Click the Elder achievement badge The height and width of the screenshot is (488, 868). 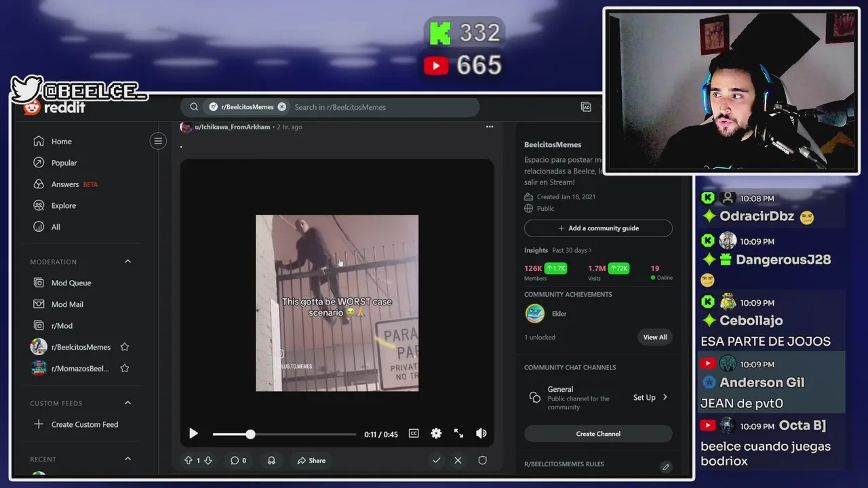click(535, 314)
